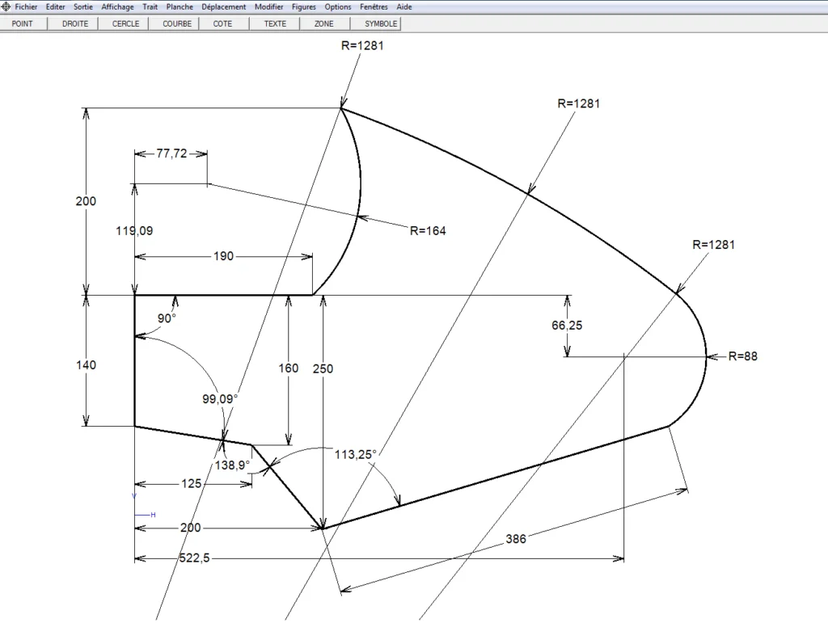Click the 119,09 dimension value
This screenshot has height=644, width=828.
(134, 230)
